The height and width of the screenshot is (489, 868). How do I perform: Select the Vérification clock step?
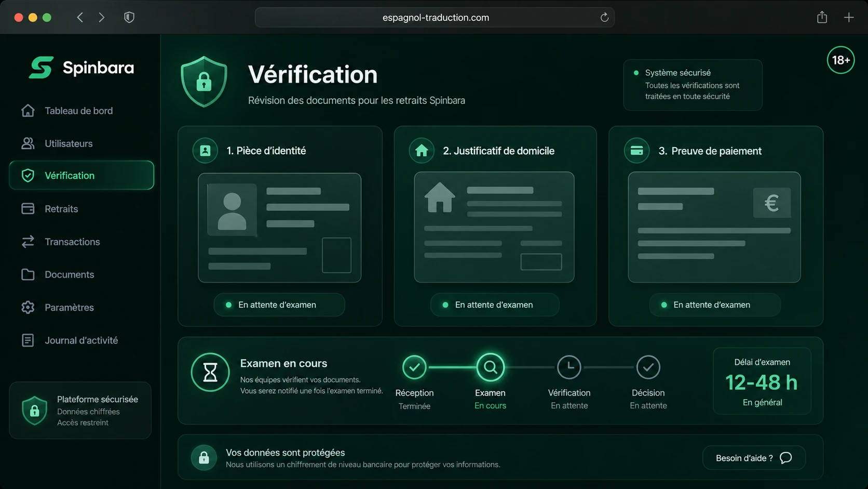coord(569,367)
